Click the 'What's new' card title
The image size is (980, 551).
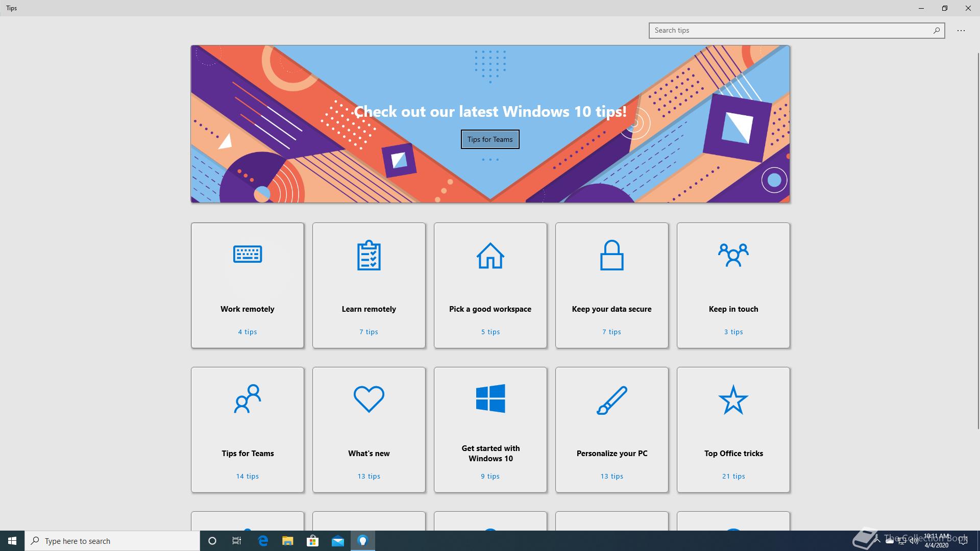click(x=369, y=454)
